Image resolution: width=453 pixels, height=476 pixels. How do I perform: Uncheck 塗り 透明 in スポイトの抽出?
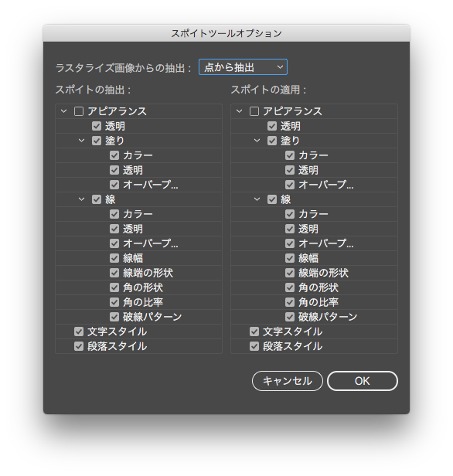(x=114, y=170)
